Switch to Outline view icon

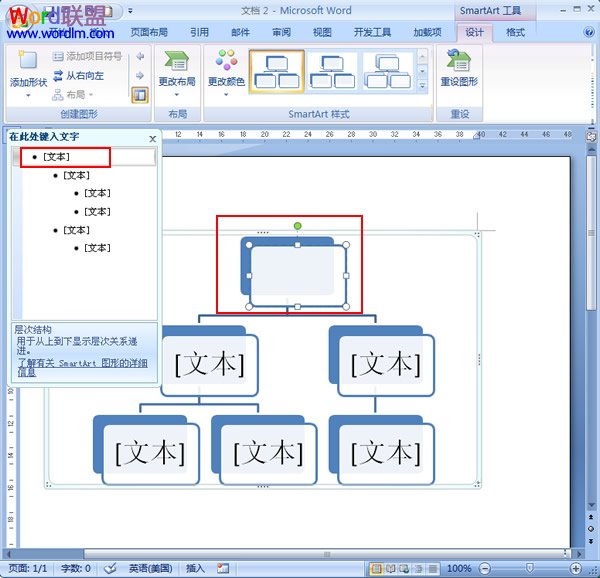pyautogui.click(x=419, y=569)
